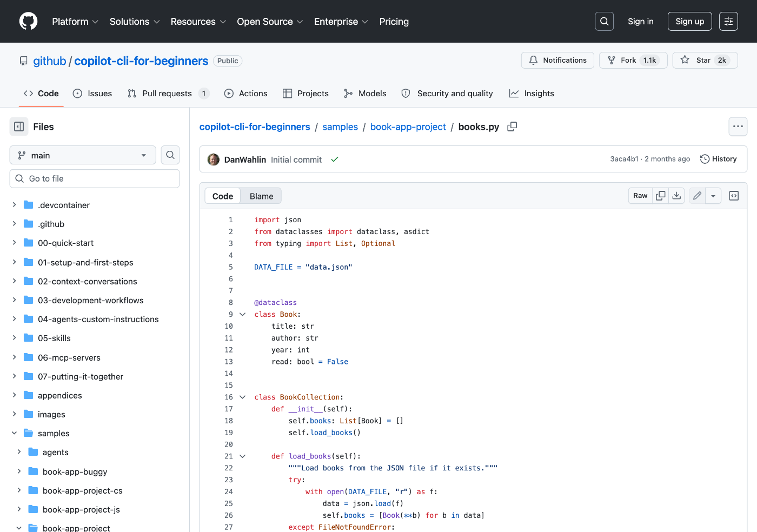Go to the GitHub homepage logo
The height and width of the screenshot is (532, 757).
pyautogui.click(x=28, y=21)
